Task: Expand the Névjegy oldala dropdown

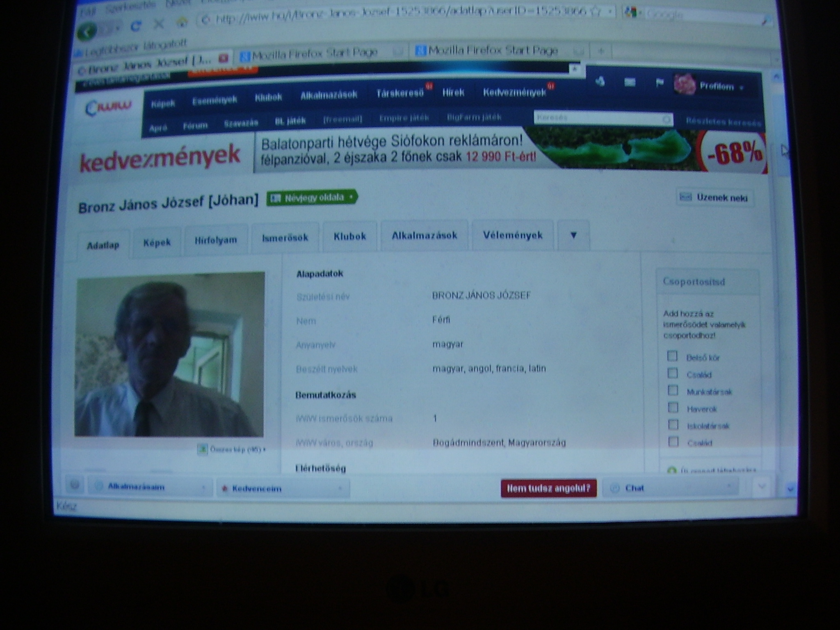Action: click(312, 198)
